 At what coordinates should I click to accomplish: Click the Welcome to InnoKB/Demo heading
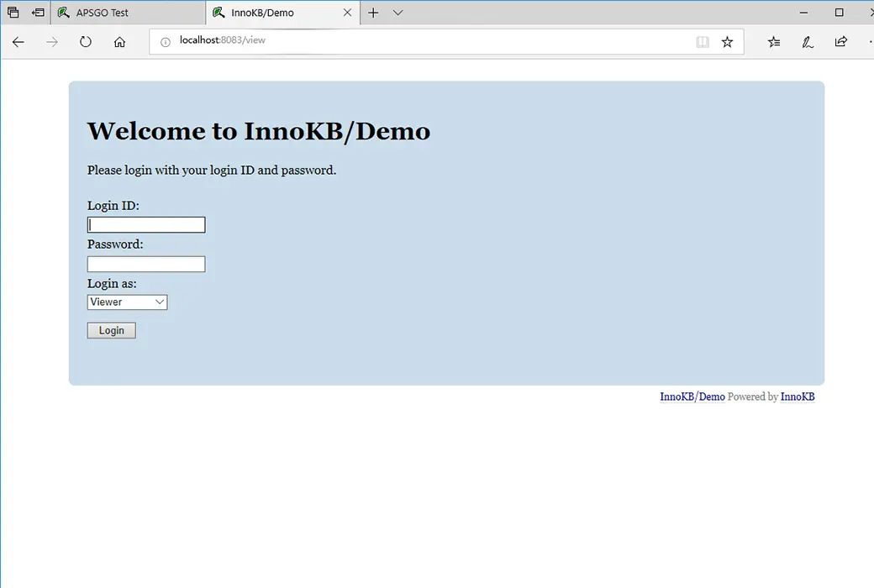(x=259, y=132)
